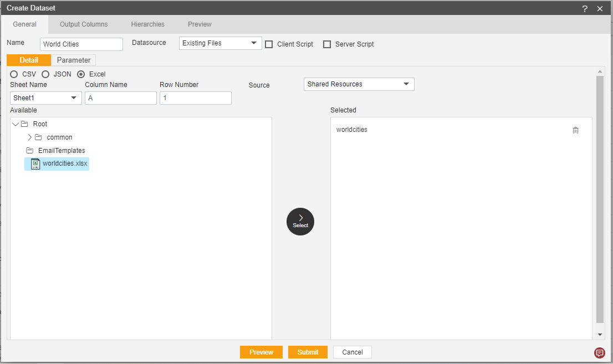This screenshot has width=613, height=364.
Task: Switch to the Output Columns tab
Action: (x=84, y=24)
